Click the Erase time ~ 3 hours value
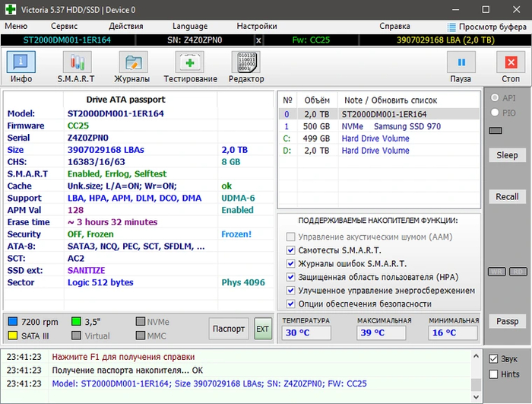The height and width of the screenshot is (404, 532). point(112,222)
